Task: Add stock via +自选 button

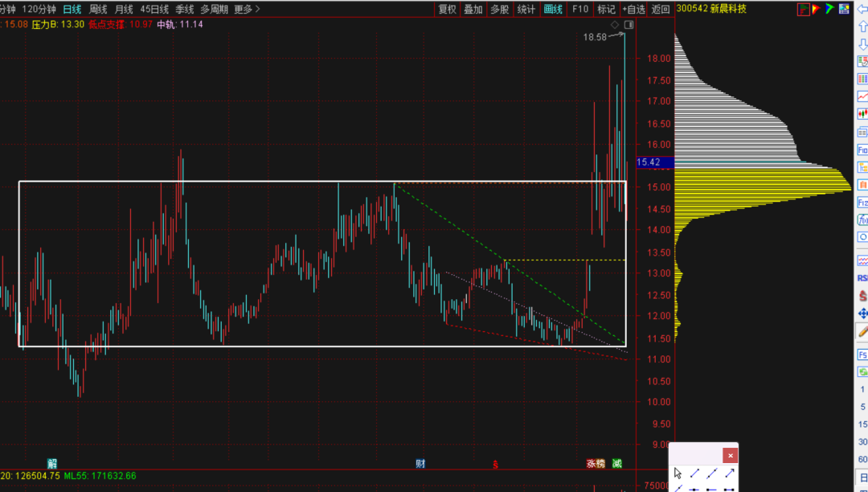Action: (633, 9)
